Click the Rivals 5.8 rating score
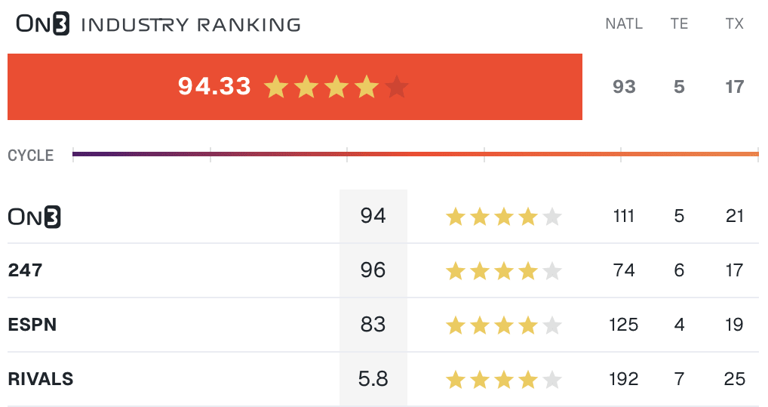This screenshot has height=407, width=768. [373, 379]
